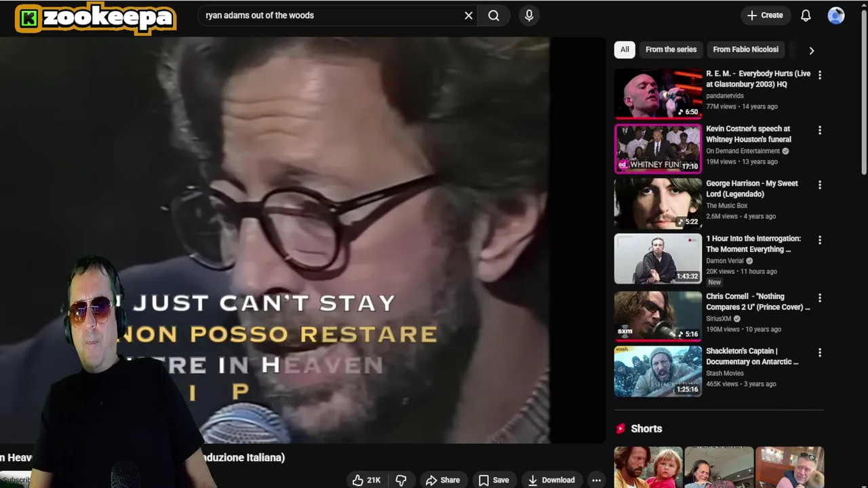Open options menu for Chris Cornell Nothing Compares 2 U

coord(819,298)
